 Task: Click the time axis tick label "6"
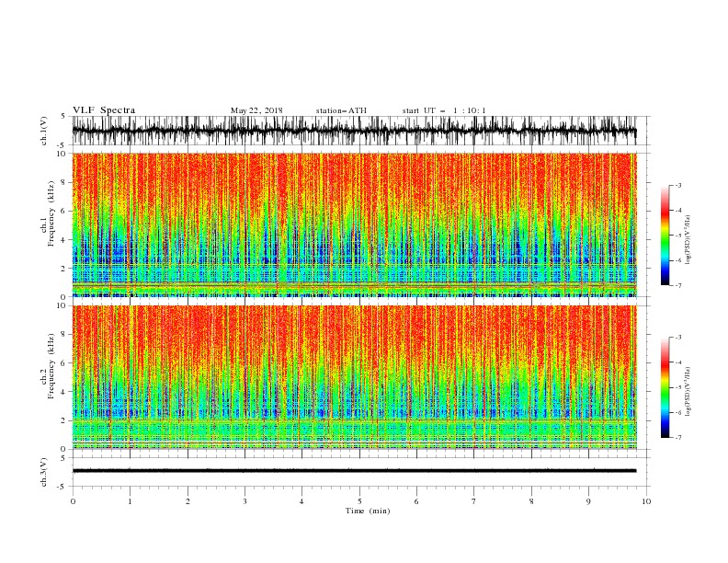(x=416, y=501)
